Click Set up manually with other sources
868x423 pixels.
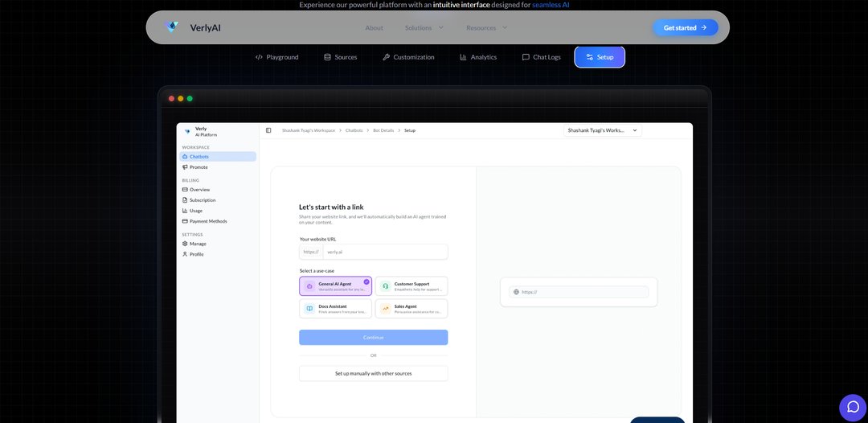(373, 374)
